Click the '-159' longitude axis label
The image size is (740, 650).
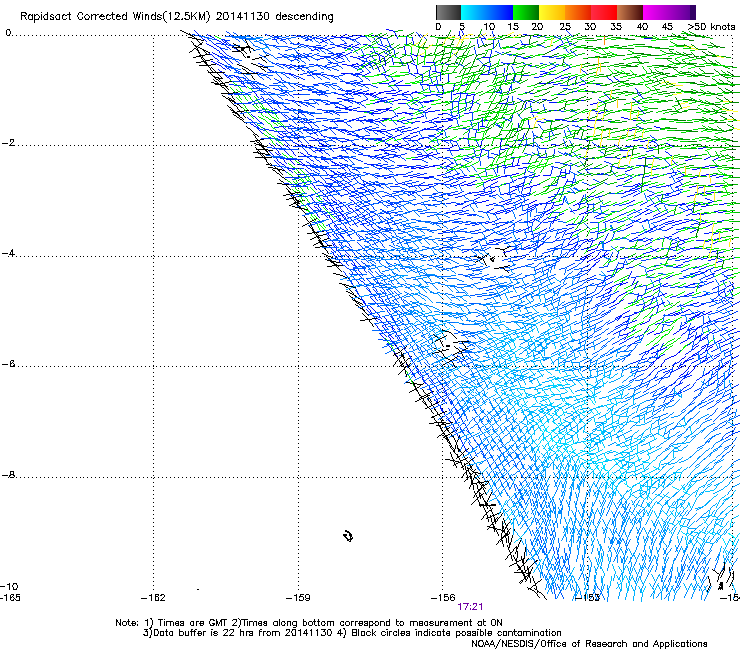298,598
